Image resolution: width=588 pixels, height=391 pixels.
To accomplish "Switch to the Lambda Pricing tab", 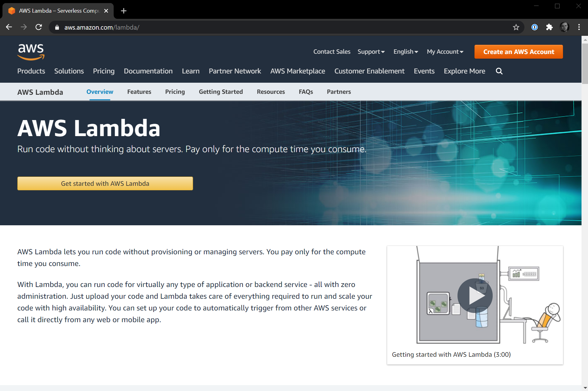I will coord(175,92).
